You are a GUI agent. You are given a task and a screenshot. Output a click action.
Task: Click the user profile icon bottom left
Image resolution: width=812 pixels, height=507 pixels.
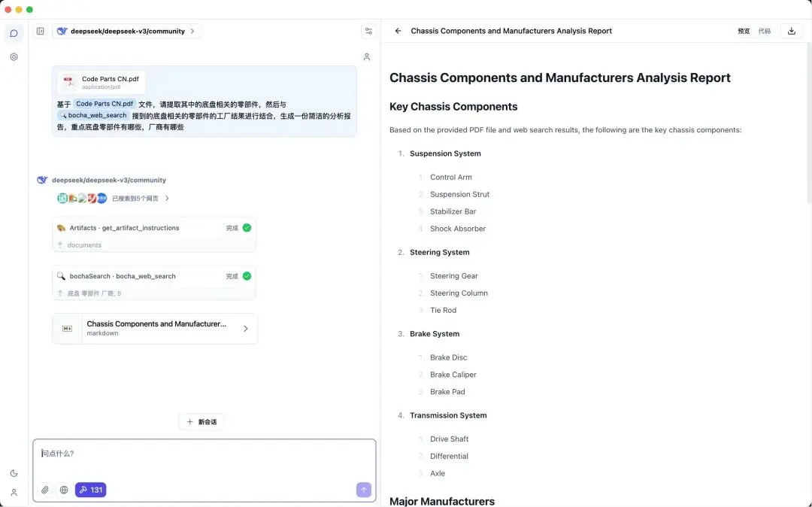[x=14, y=493]
